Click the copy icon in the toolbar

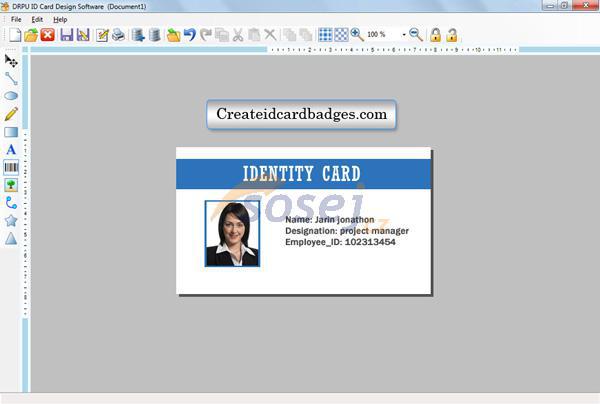[222, 35]
